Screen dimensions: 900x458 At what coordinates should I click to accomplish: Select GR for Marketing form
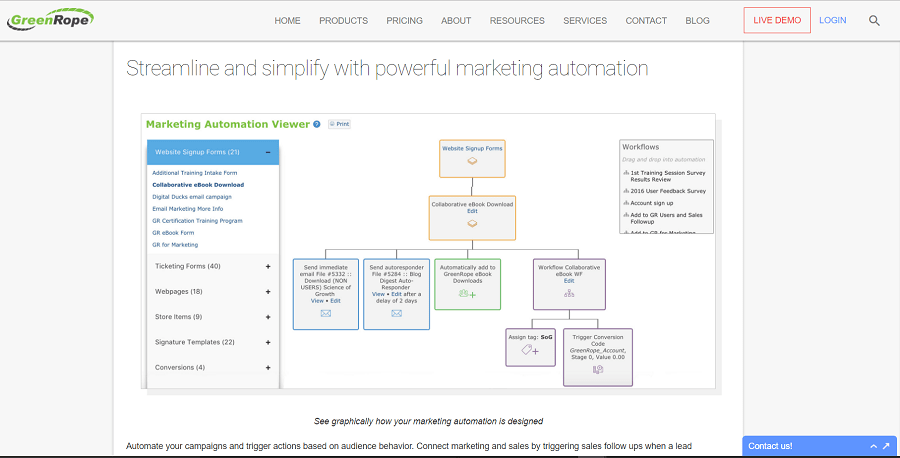[x=175, y=245]
